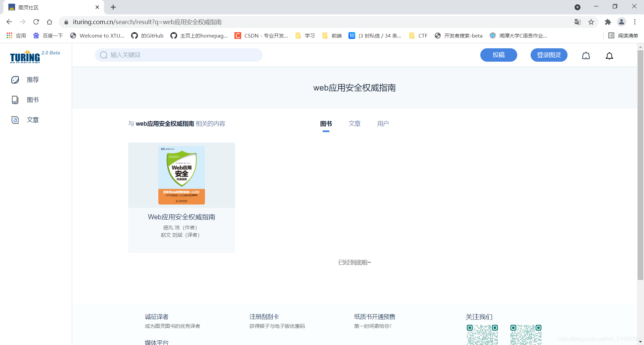Click the 媒体平台 footer text

pyautogui.click(x=157, y=342)
